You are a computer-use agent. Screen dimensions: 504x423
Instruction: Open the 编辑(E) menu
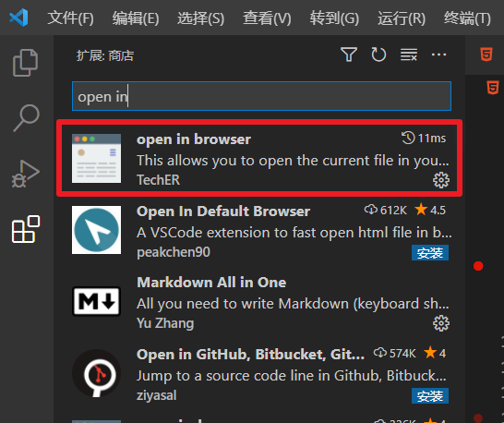tap(136, 18)
